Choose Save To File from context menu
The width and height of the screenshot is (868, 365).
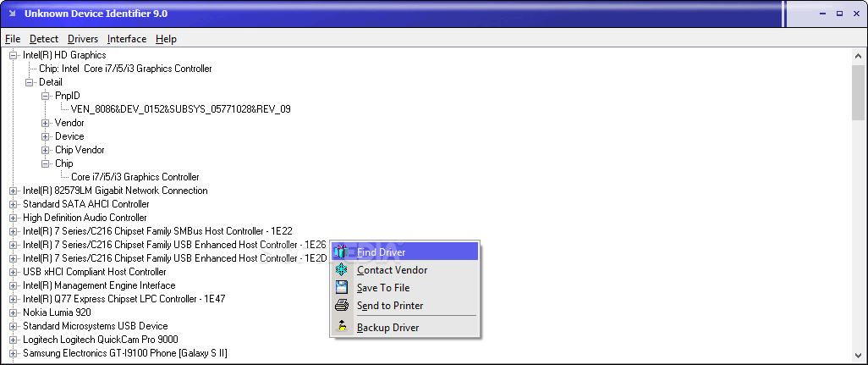pos(404,287)
